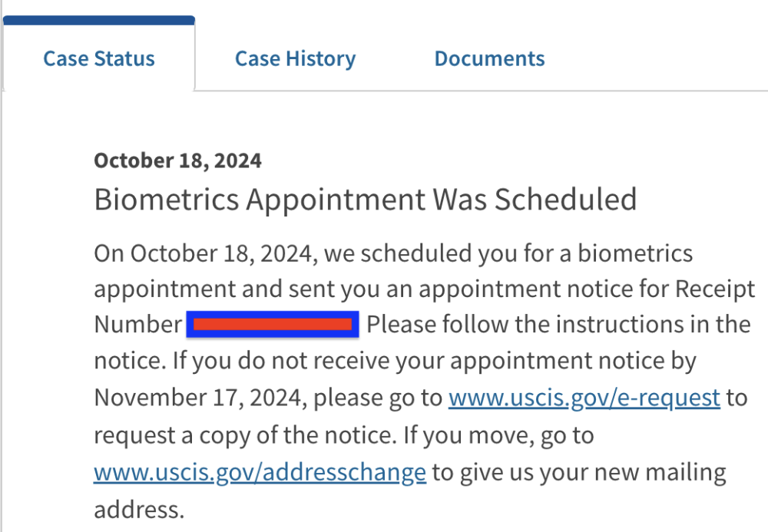Click the word Receipt in the paragraph
768x532 pixels.
(x=715, y=289)
